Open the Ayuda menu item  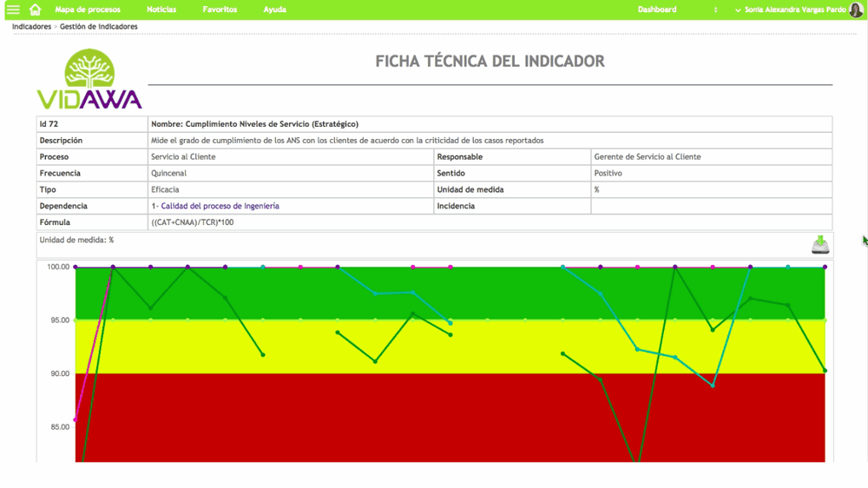click(x=274, y=10)
